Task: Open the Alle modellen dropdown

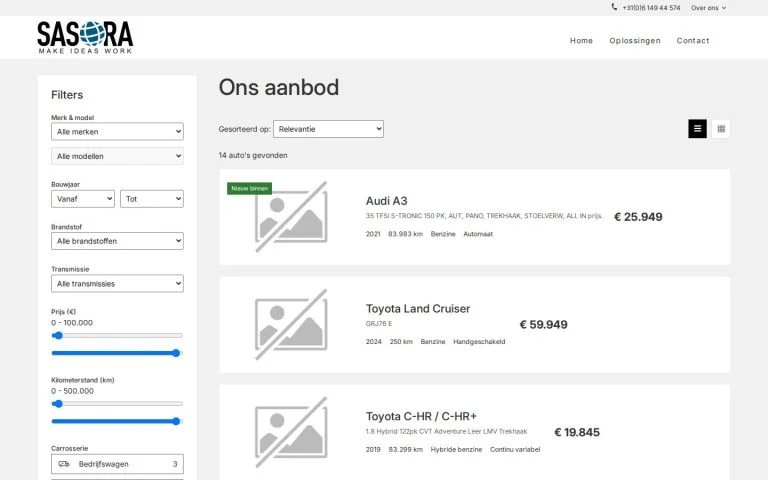Action: (118, 156)
